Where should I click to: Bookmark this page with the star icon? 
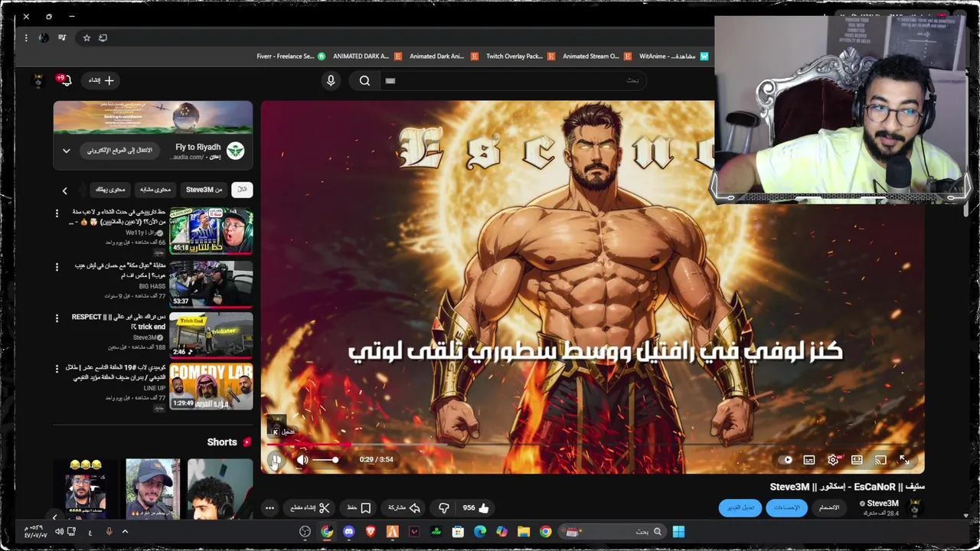coord(87,37)
